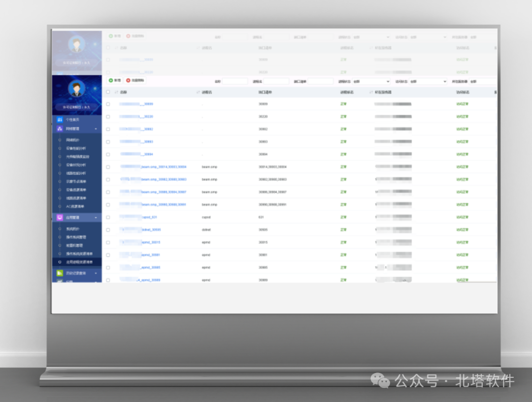Focus the 端口清单 filter input field
The image size is (532, 402).
click(x=321, y=81)
